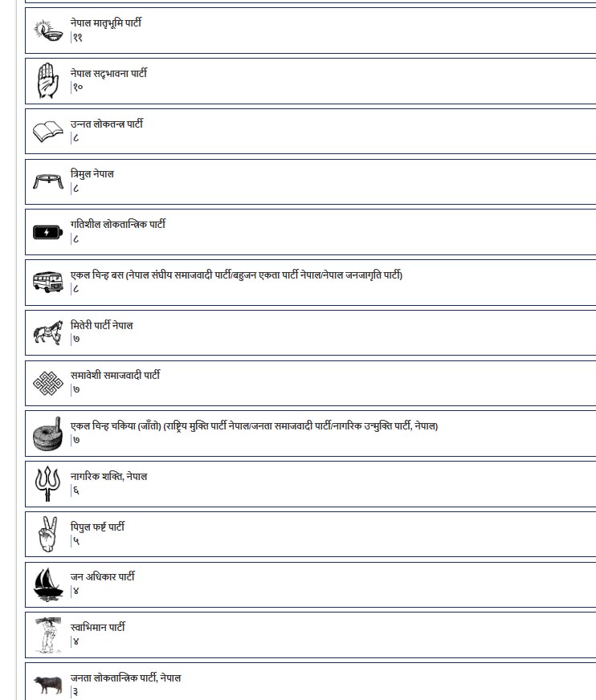Select the battery symbol icon
This screenshot has width=596, height=700.
pyautogui.click(x=47, y=233)
